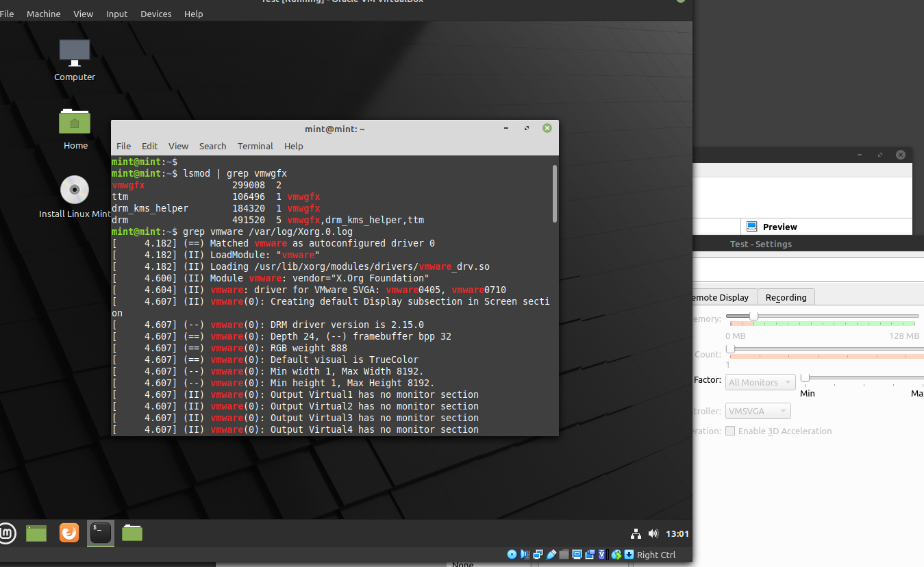
Task: Click the keyboard capture arrow indicator in status bar
Action: point(629,555)
